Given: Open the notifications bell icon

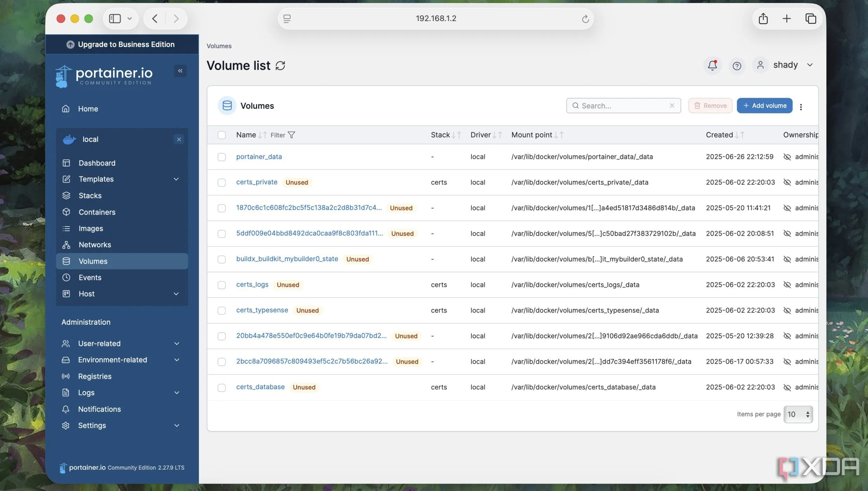Looking at the screenshot, I should click(712, 65).
